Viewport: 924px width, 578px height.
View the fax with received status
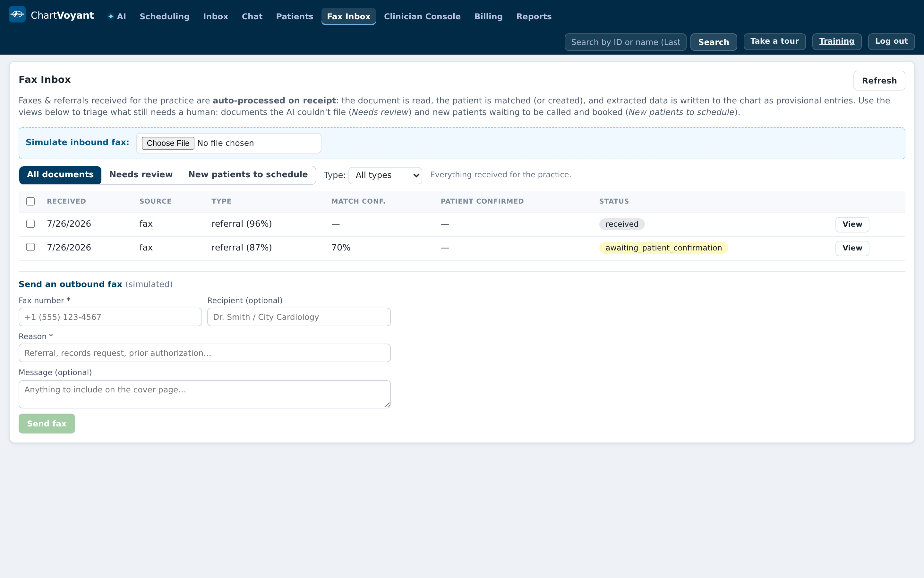click(852, 224)
